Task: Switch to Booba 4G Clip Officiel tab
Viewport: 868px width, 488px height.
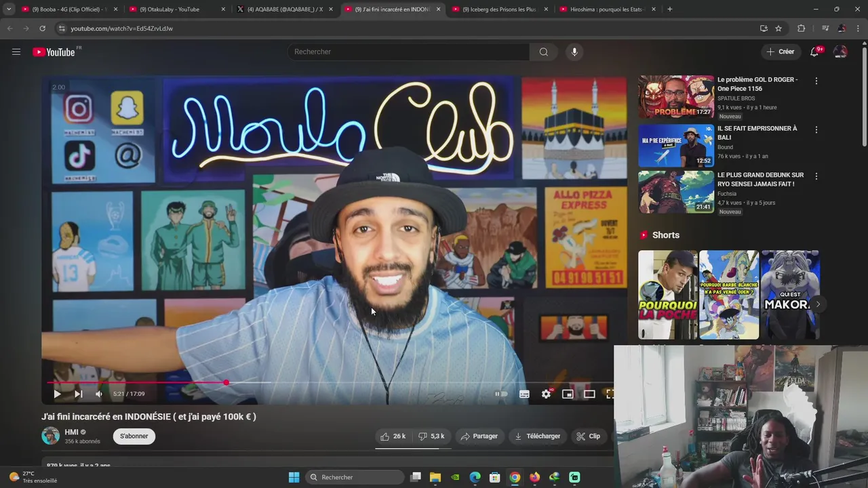Action: [68, 9]
